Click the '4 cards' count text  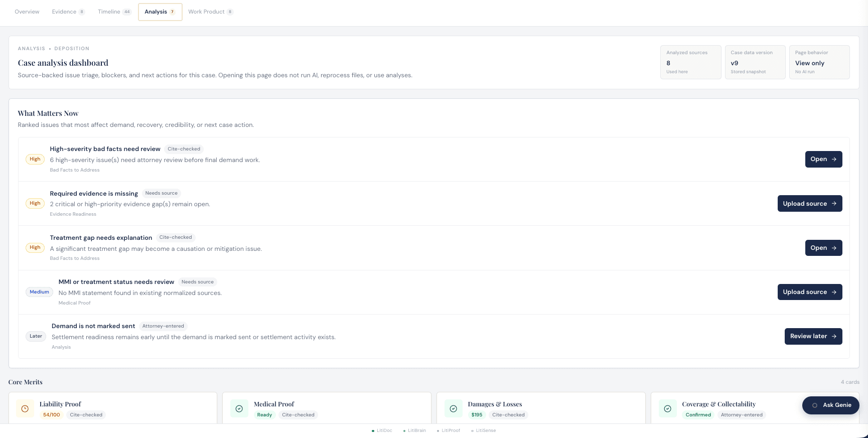click(850, 382)
